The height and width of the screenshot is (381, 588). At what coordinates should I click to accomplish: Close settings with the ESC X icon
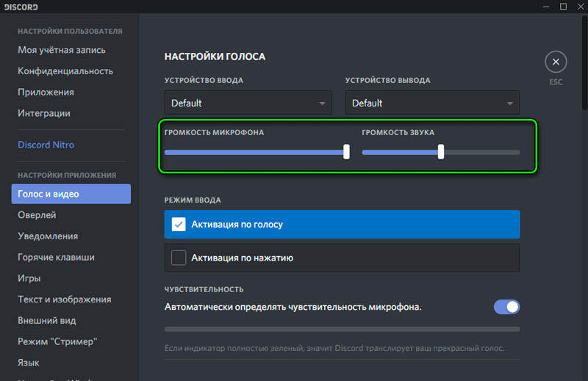556,62
